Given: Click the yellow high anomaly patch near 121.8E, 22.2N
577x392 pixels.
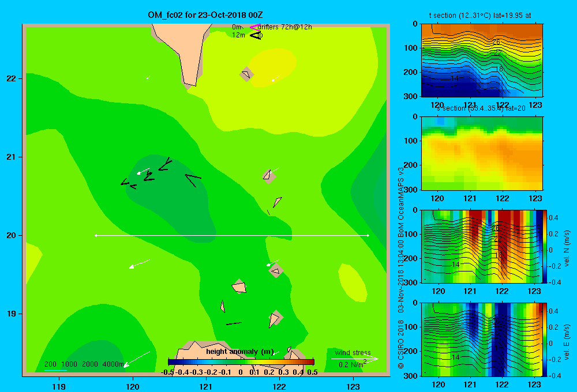Looking at the screenshot, I should click(273, 67).
